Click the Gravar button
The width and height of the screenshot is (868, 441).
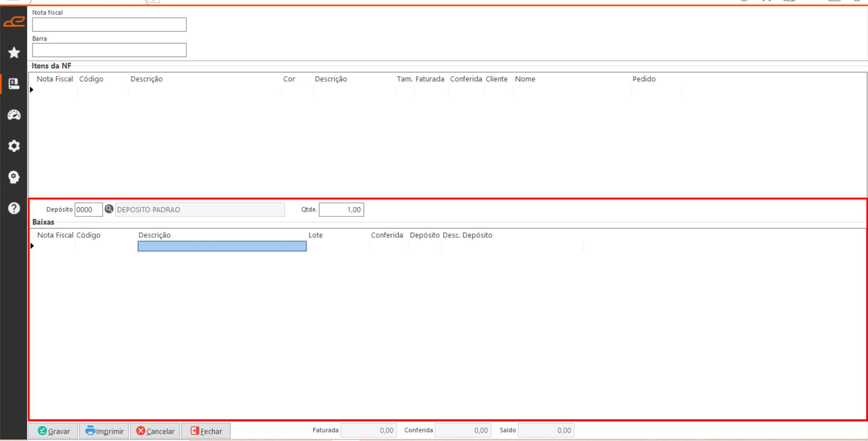point(54,431)
